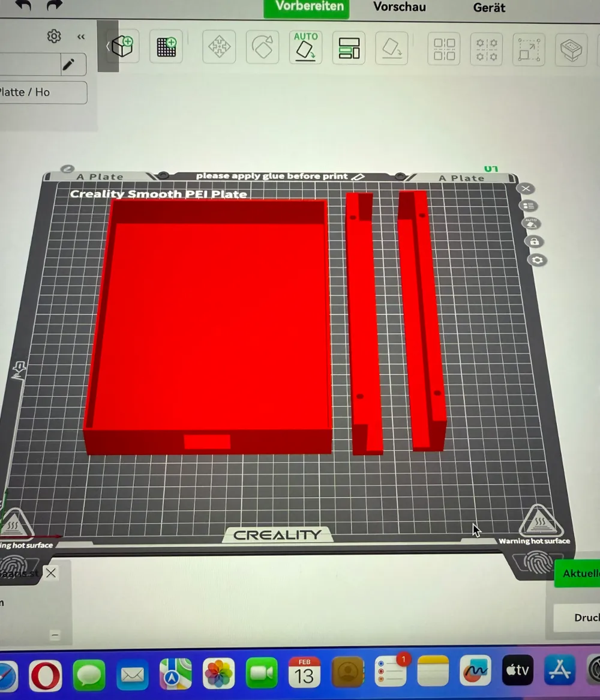
Task: Minimize the bottom-left panel with the dash
Action: click(x=55, y=635)
